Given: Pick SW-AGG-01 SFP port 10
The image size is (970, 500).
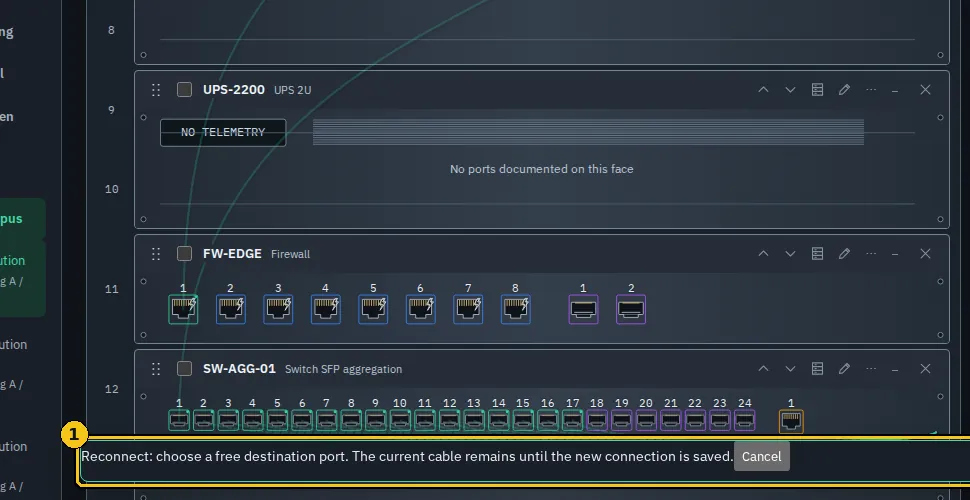Looking at the screenshot, I should 400,420.
